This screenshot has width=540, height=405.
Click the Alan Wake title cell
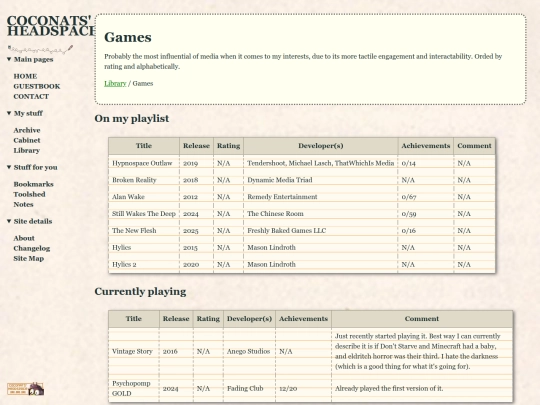click(144, 197)
